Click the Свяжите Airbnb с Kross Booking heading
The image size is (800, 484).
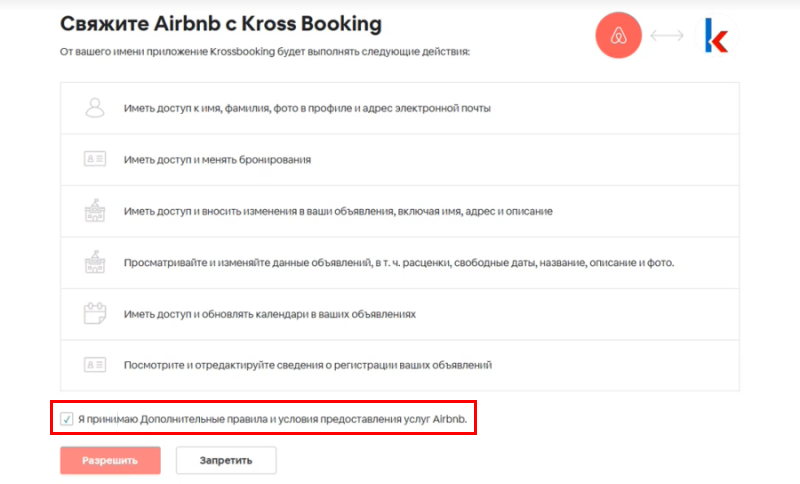click(x=221, y=24)
